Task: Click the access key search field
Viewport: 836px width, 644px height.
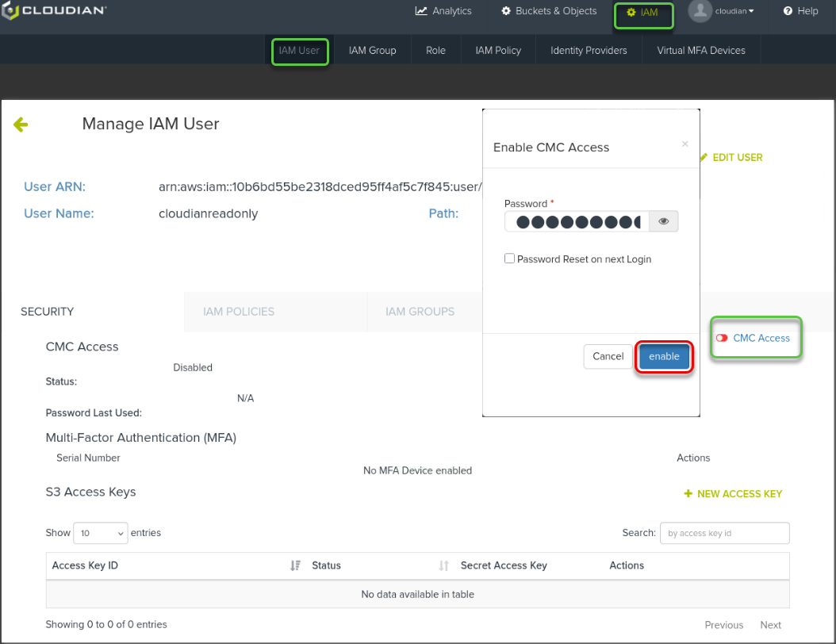Action: (x=724, y=533)
